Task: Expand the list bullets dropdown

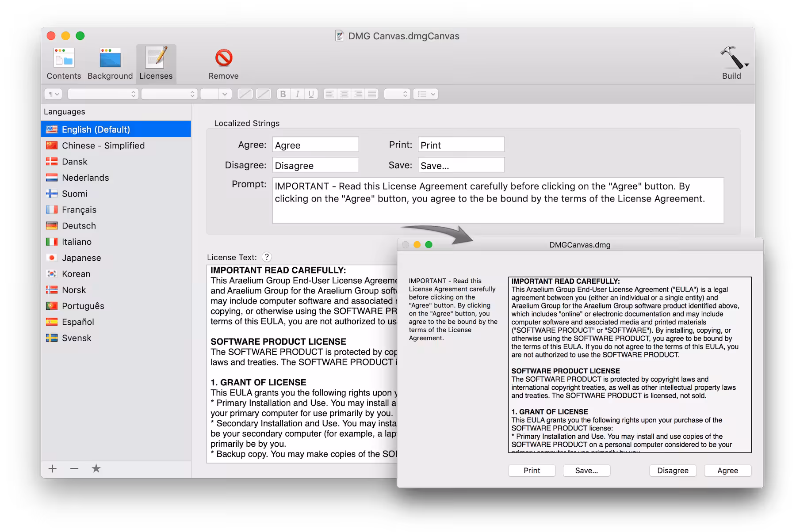Action: 426,94
